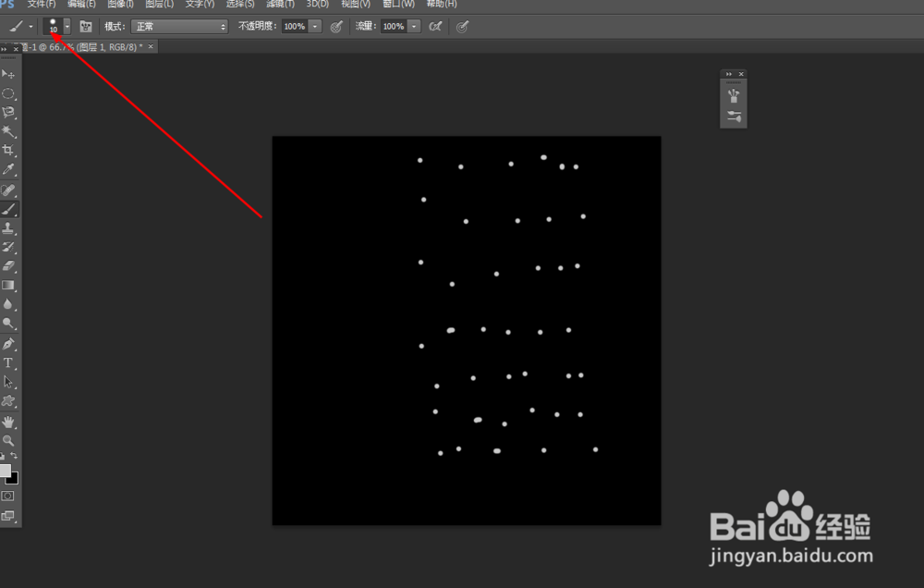Screen dimensions: 924x588
Task: Open the 滤镜(T) menu
Action: click(x=281, y=4)
